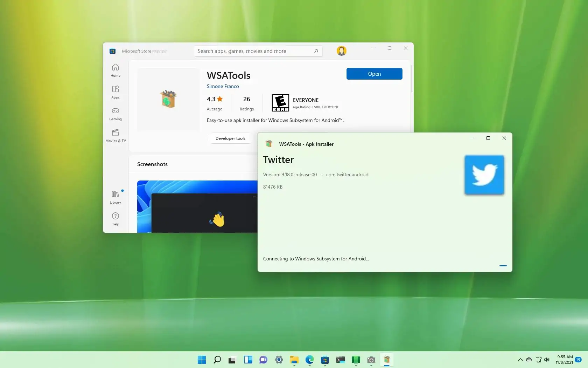Open the Windows Start menu
588x368 pixels.
[202, 360]
